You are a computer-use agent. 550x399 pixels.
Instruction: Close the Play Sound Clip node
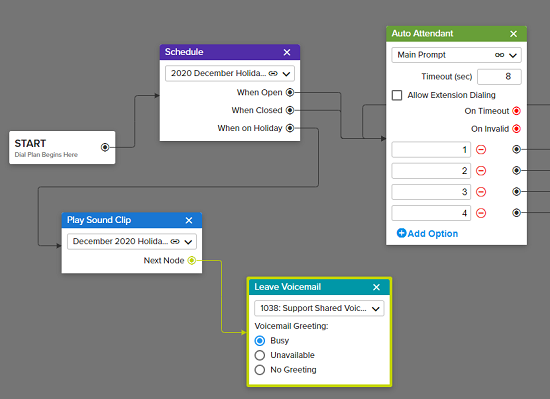tap(189, 220)
